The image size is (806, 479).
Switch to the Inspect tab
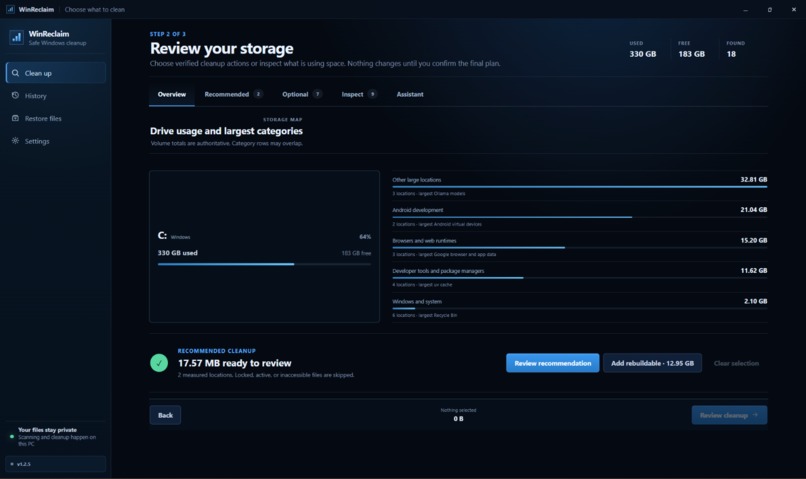click(x=359, y=95)
